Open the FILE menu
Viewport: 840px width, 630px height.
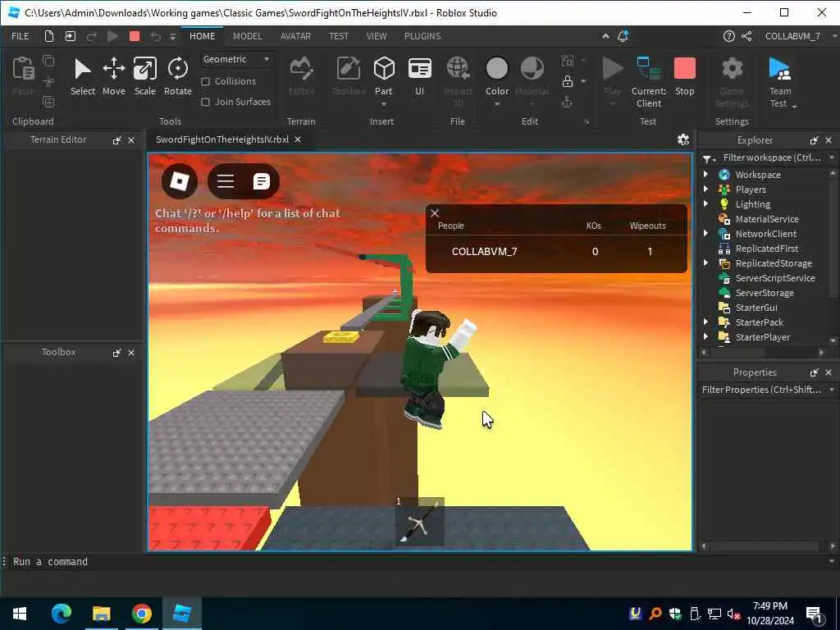(x=21, y=36)
